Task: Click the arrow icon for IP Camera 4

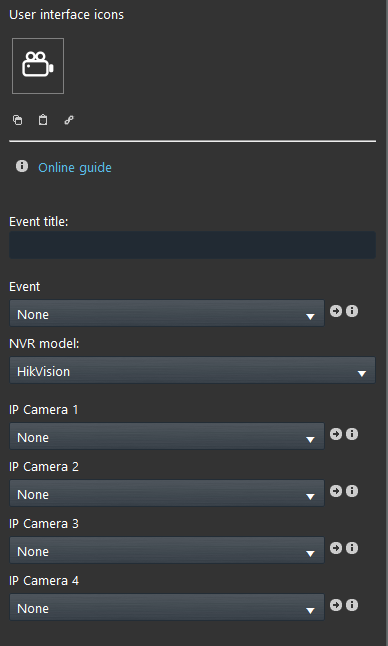Action: click(x=336, y=605)
